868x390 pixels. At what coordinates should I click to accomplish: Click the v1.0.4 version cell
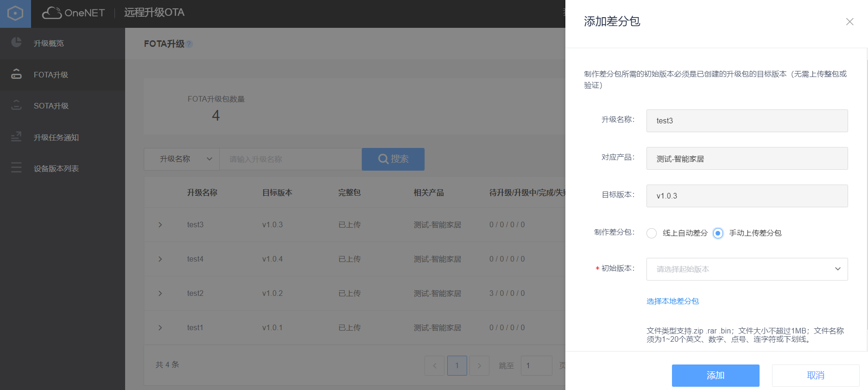coord(272,259)
